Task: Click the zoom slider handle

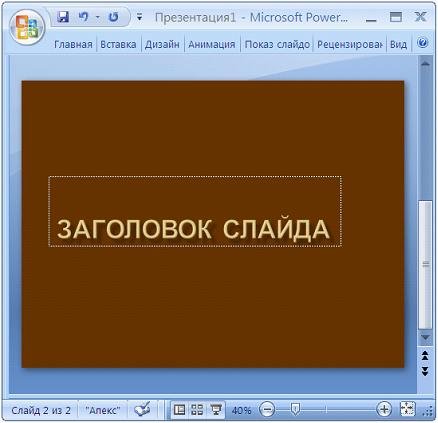Action: pos(295,409)
